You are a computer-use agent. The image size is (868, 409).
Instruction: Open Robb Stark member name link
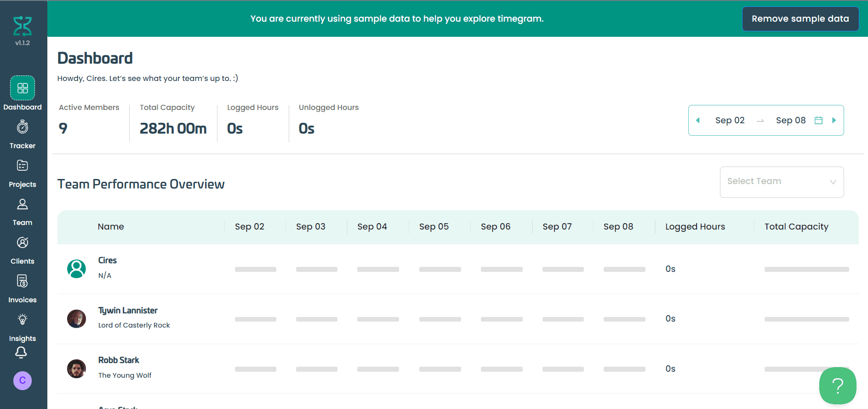pos(119,360)
